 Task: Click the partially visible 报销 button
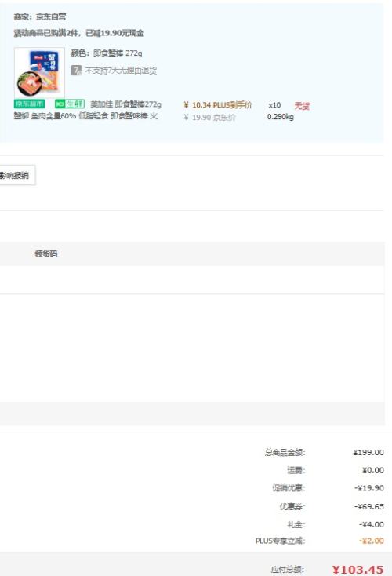click(16, 175)
